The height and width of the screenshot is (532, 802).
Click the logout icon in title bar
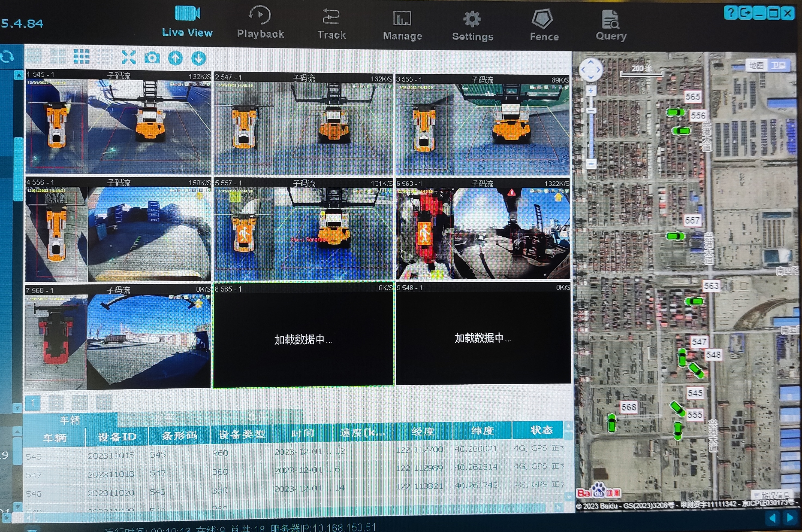point(745,13)
